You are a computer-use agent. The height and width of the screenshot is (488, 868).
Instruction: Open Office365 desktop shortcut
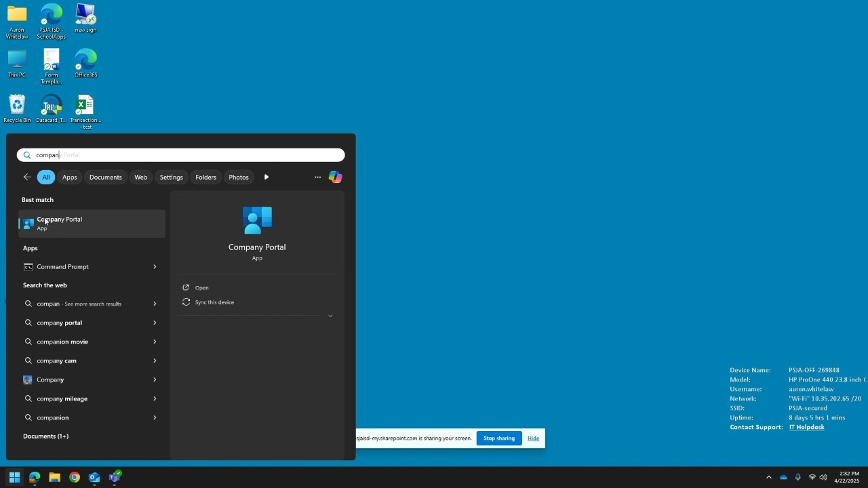click(x=85, y=64)
